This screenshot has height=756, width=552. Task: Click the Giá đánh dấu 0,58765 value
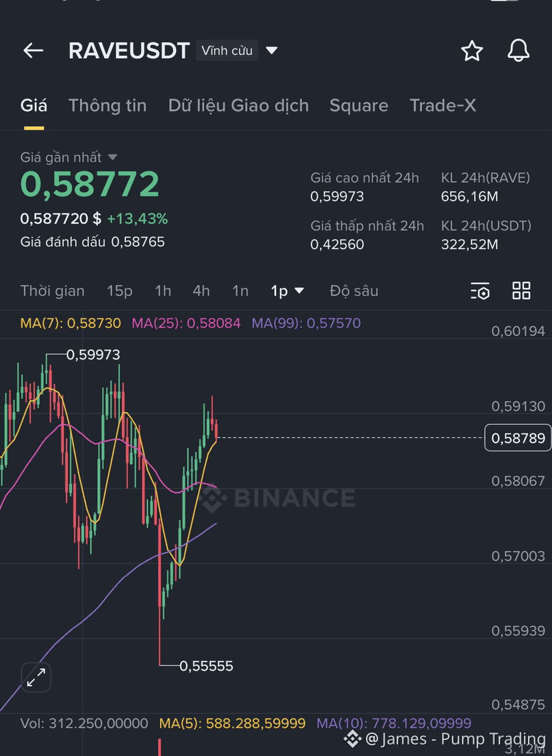pyautogui.click(x=93, y=241)
